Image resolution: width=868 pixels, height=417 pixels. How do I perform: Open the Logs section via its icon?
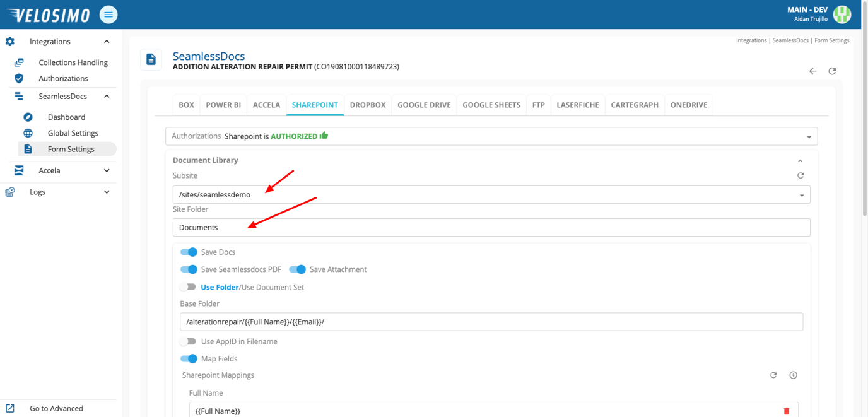tap(9, 192)
